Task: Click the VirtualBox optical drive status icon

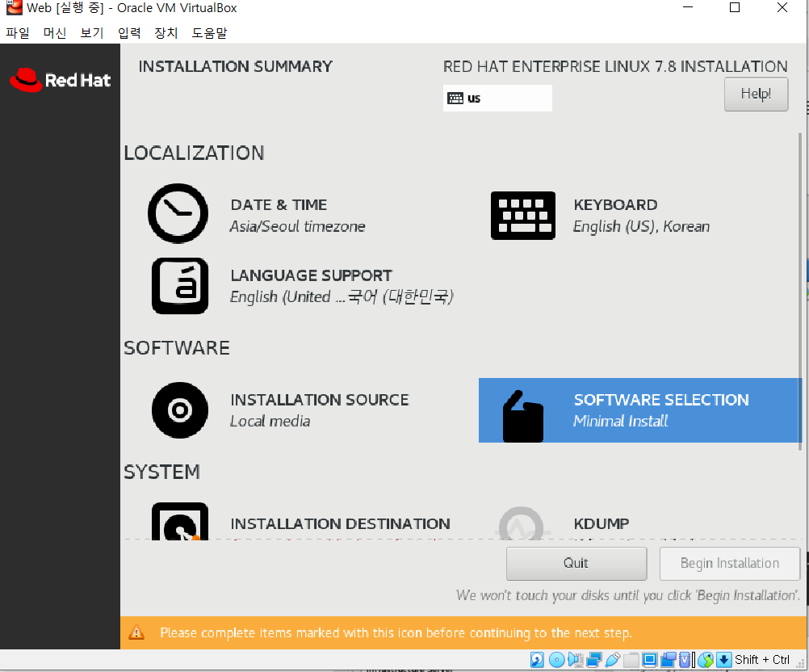Action: click(557, 660)
